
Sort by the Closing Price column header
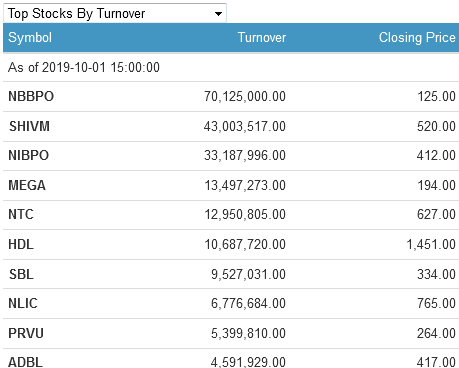417,37
